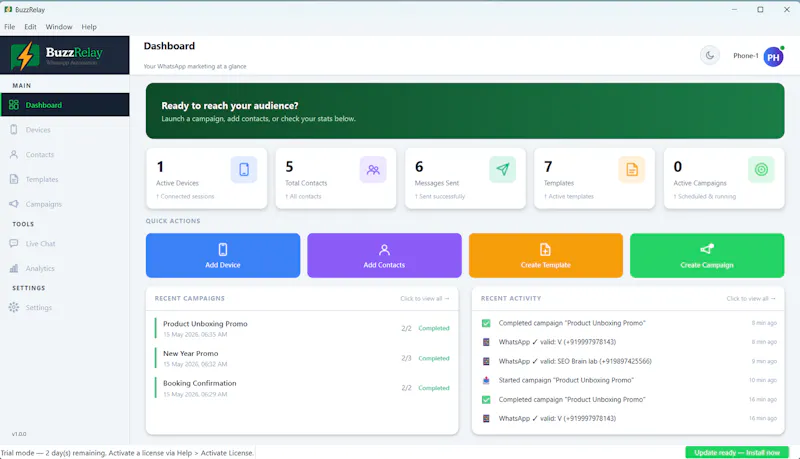Click the trial mode status bar message

pyautogui.click(x=127, y=452)
